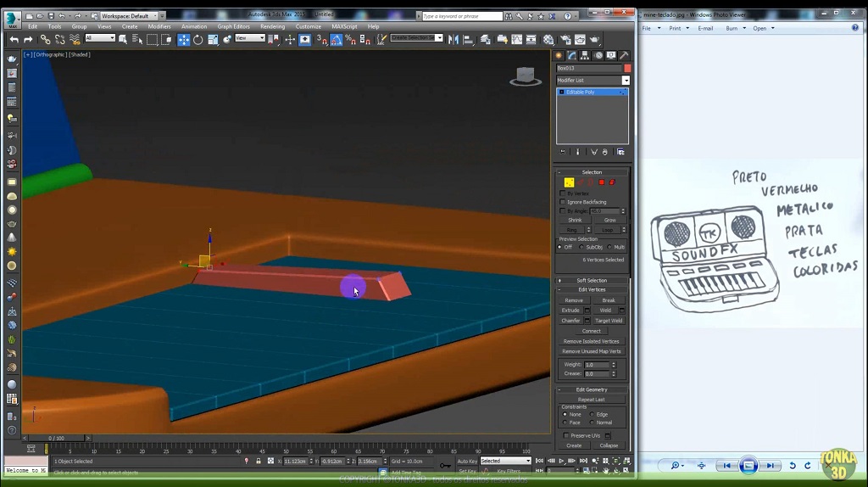Activate the Rotate tool icon
Image resolution: width=868 pixels, height=487 pixels.
[x=198, y=40]
